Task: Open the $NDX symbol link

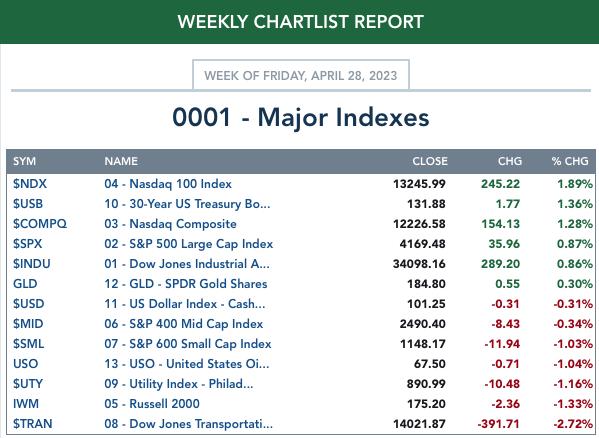Action: click(30, 184)
